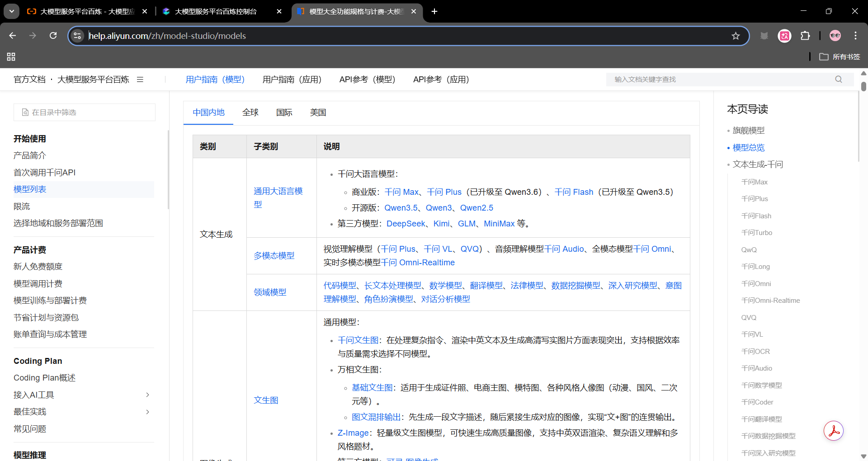Open Coding Plan概述 in the sidebar

pyautogui.click(x=45, y=378)
